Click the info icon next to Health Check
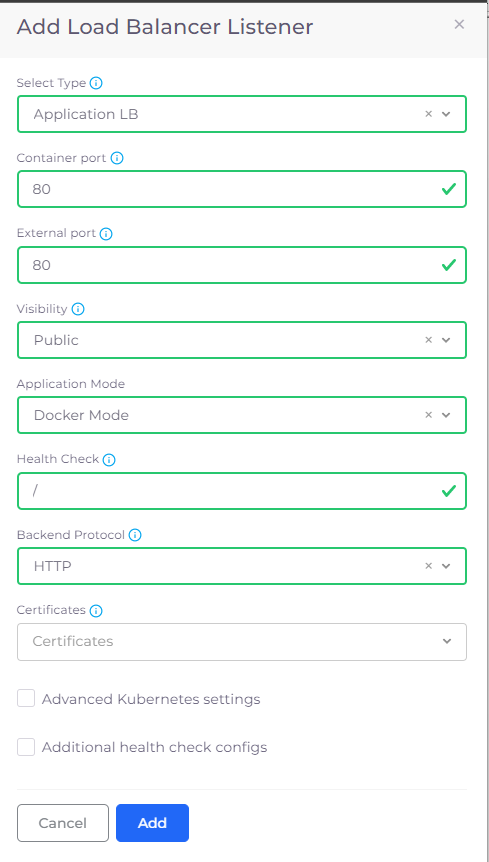 [x=109, y=460]
